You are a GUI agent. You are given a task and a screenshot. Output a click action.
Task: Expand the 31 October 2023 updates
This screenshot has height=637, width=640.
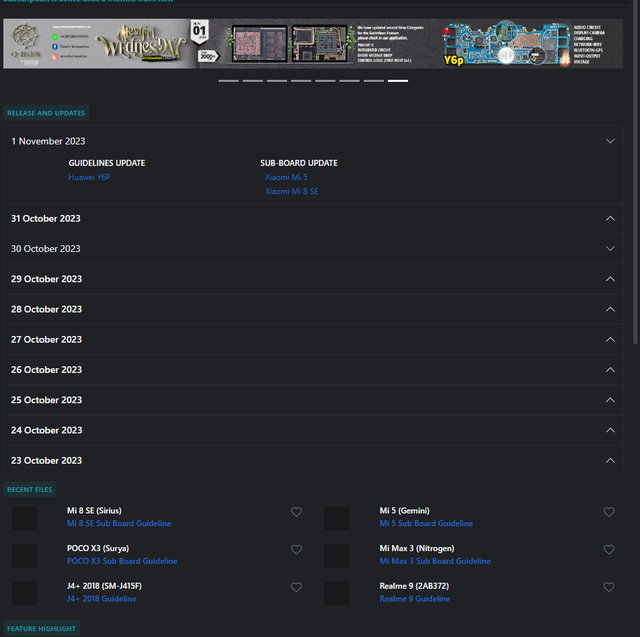tap(610, 218)
